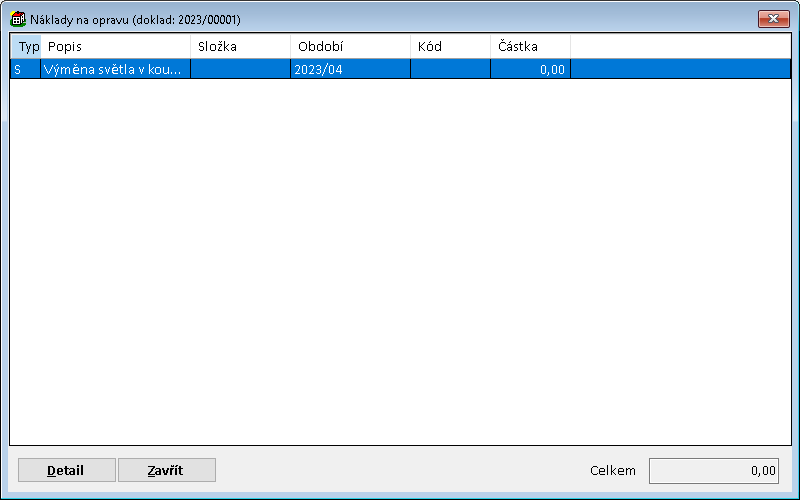
Task: Sort by the Typ column header
Action: click(x=26, y=47)
